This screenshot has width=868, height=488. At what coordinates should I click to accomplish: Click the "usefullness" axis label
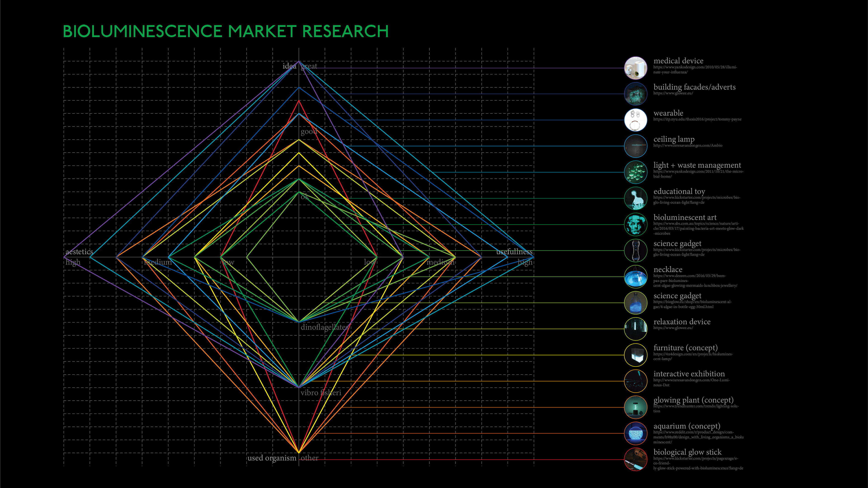514,252
